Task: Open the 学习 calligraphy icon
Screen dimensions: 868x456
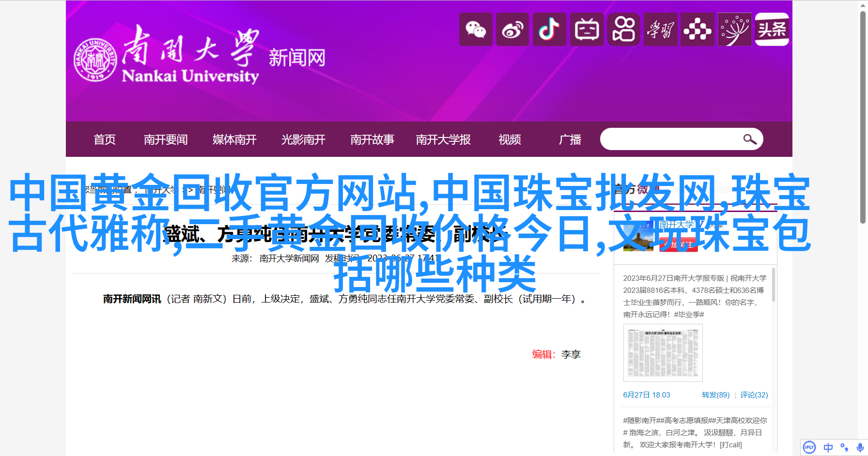Action: pyautogui.click(x=660, y=30)
